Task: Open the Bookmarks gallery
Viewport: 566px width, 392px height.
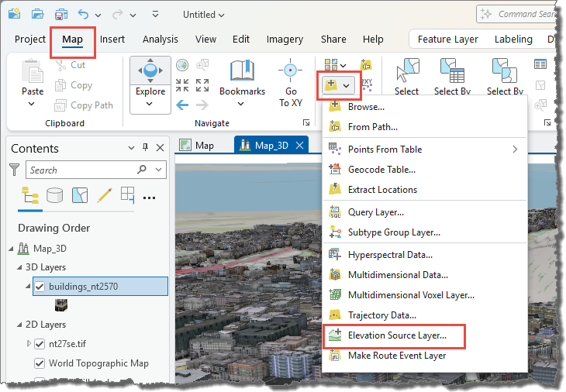Action: [x=242, y=84]
